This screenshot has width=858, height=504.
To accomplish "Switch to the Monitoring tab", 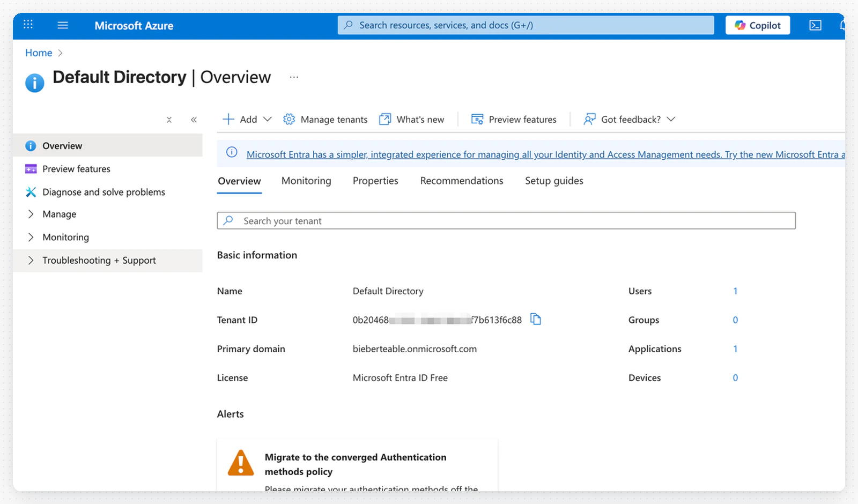I will click(x=306, y=181).
